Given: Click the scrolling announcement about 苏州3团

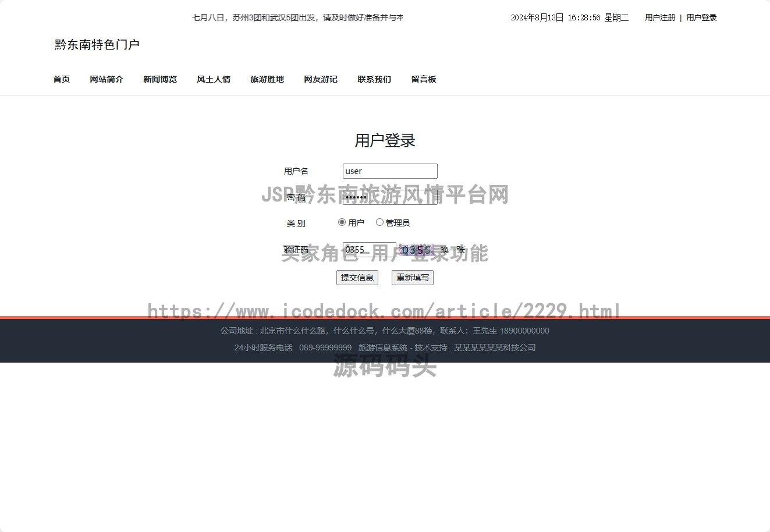Looking at the screenshot, I should (x=298, y=17).
